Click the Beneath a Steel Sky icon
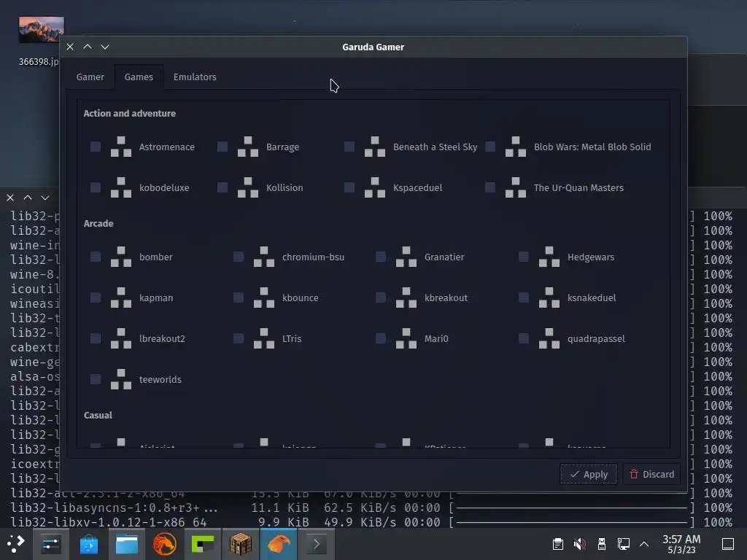The height and width of the screenshot is (560, 747). click(375, 147)
